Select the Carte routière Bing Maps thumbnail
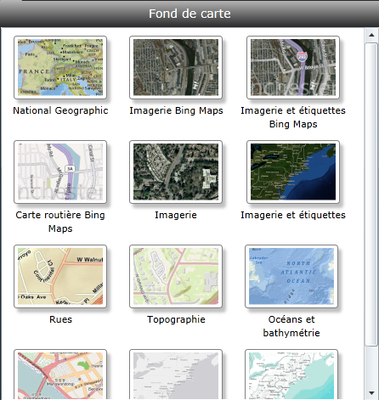The width and height of the screenshot is (379, 400). (60, 172)
